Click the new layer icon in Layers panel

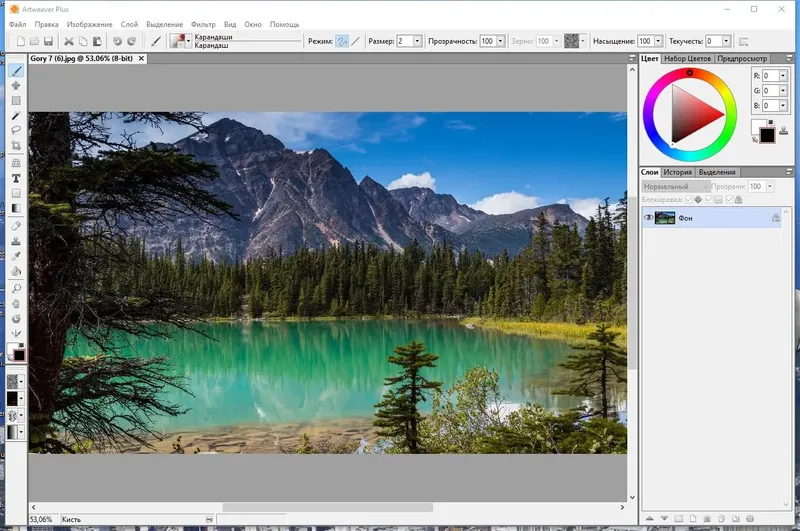(693, 519)
